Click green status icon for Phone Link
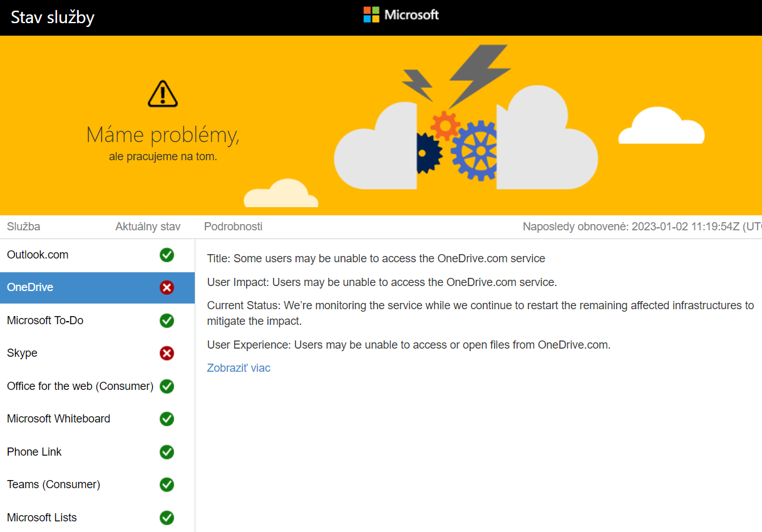The width and height of the screenshot is (762, 532). point(167,452)
